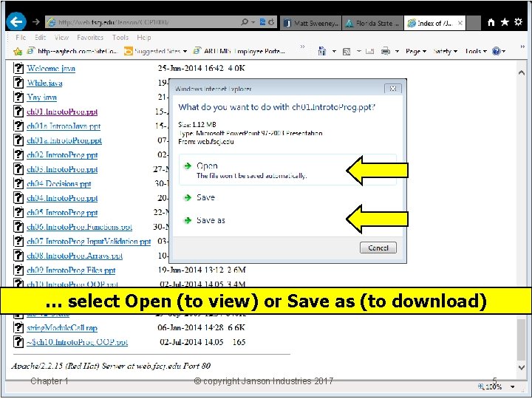Expand the Print dropdown arrow
This screenshot has width=532, height=399.
pos(397,52)
